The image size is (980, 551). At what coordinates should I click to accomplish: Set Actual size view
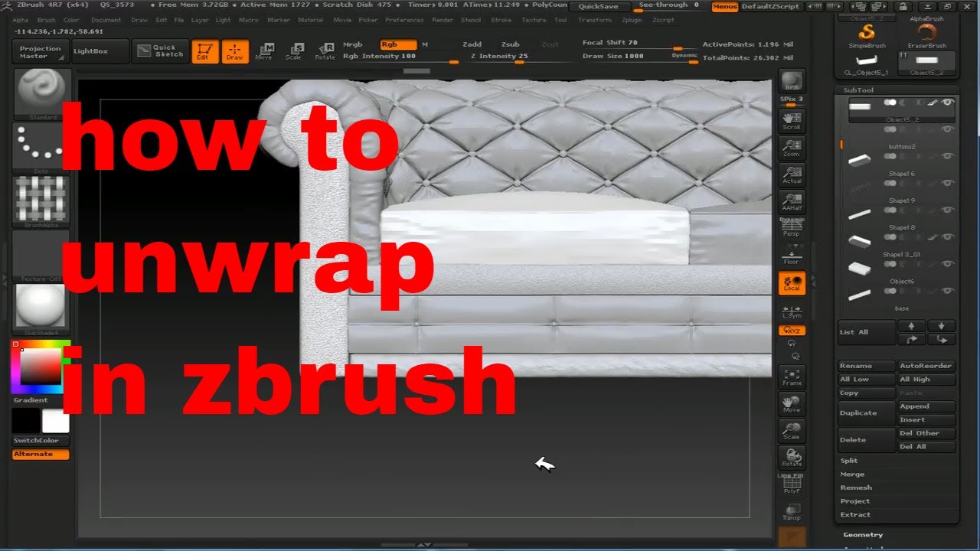(x=792, y=175)
